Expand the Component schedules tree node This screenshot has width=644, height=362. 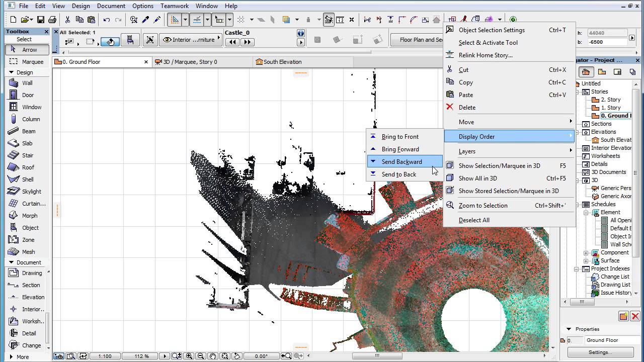click(586, 253)
